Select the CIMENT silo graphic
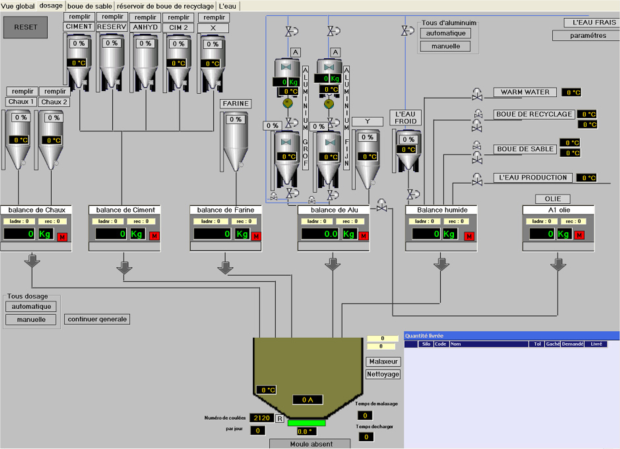Screen dimensions: 620x449 click(79, 63)
